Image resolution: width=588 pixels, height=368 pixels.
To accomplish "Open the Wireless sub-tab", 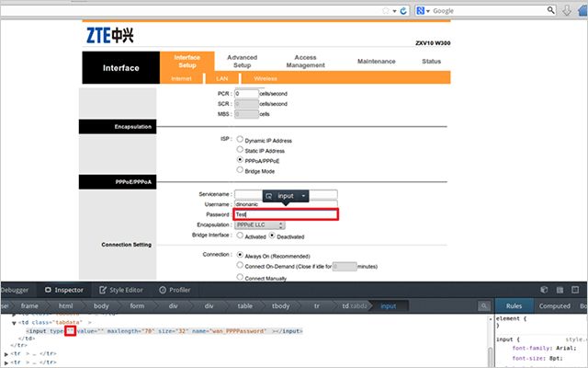I will [x=266, y=78].
